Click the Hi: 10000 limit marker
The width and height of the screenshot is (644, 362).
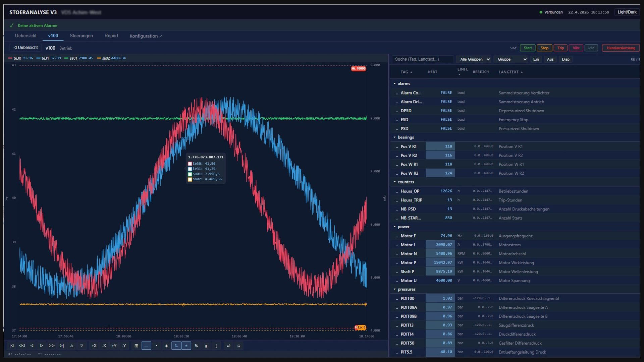[x=359, y=68]
